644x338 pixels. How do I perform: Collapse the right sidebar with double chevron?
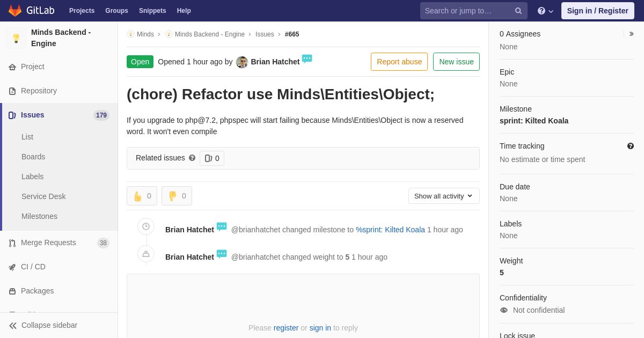(631, 34)
